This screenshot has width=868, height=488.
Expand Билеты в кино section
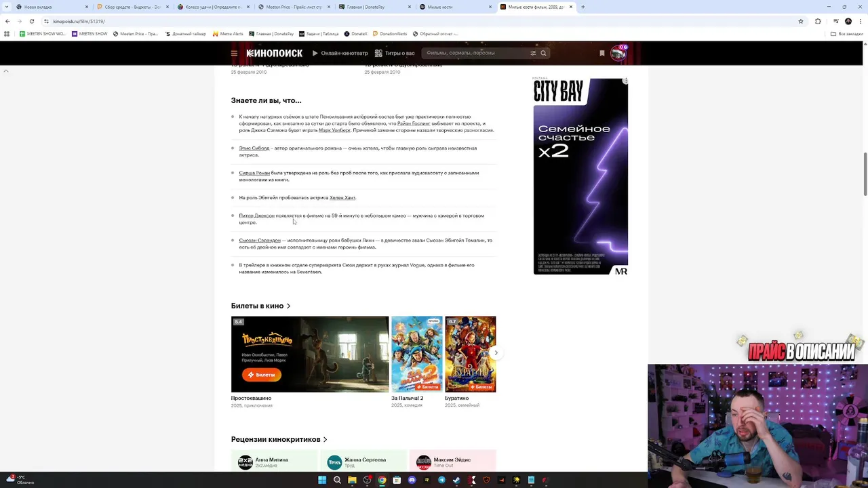point(260,306)
